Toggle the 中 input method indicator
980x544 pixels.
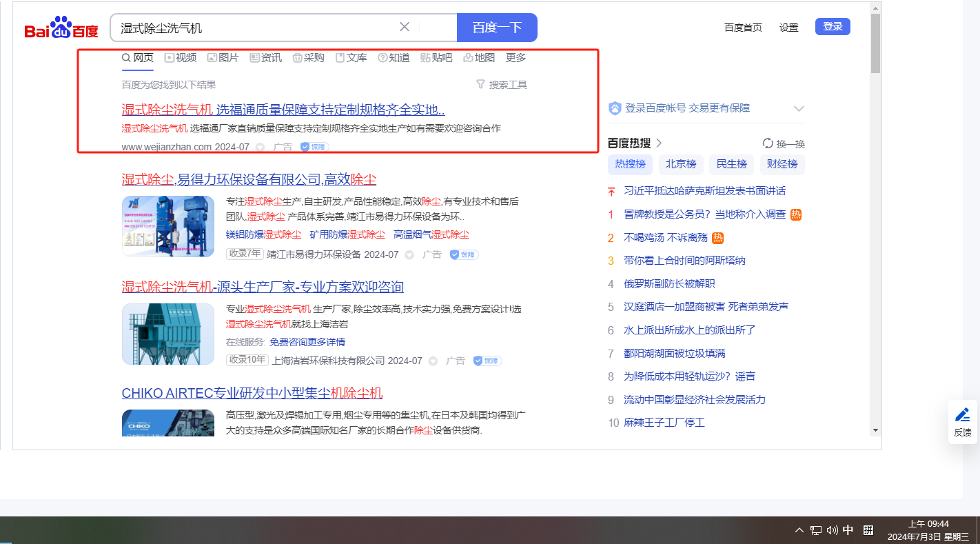click(x=848, y=530)
